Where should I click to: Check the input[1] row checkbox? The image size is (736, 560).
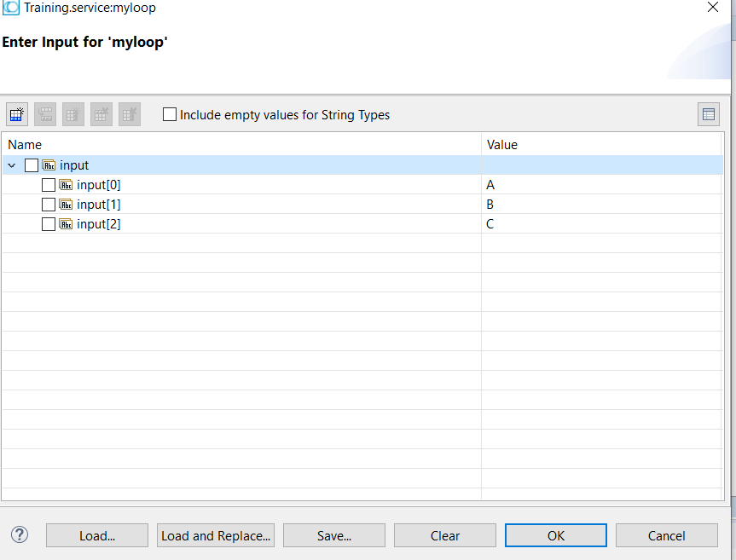pos(49,205)
